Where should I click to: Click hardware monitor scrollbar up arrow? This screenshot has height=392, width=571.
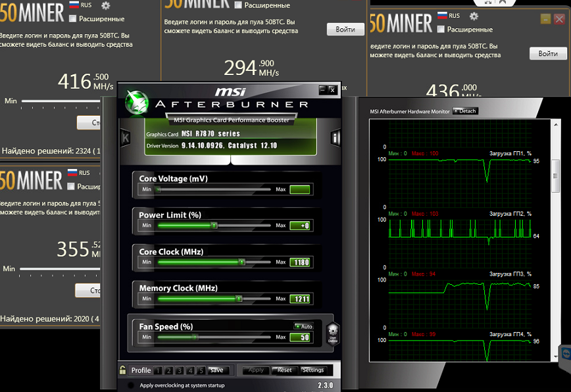(555, 124)
